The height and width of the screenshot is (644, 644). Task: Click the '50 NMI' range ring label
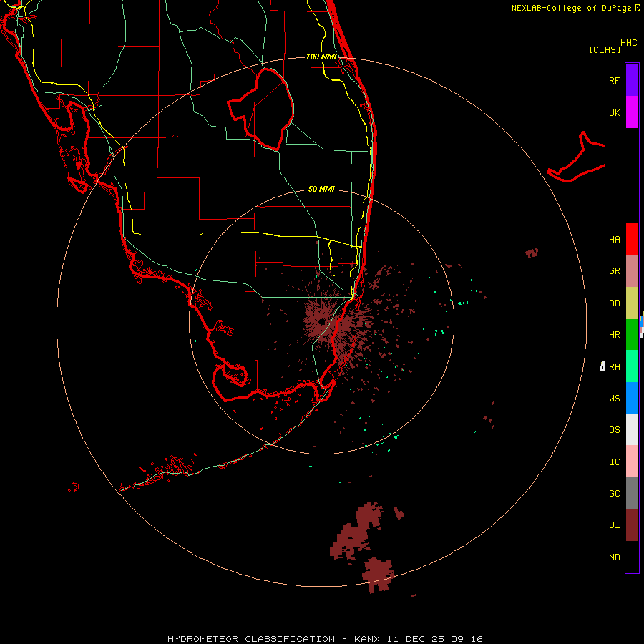click(x=321, y=189)
